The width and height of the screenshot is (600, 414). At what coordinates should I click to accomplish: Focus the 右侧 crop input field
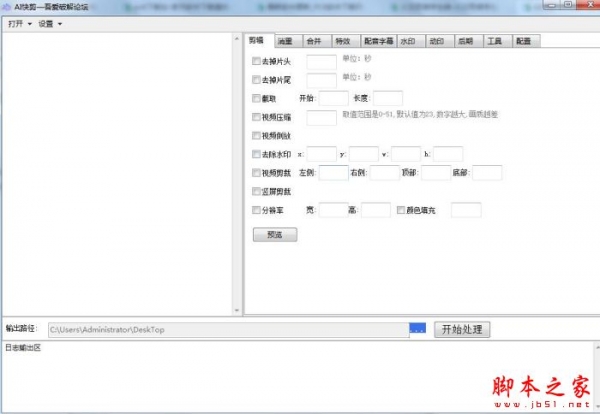click(385, 173)
